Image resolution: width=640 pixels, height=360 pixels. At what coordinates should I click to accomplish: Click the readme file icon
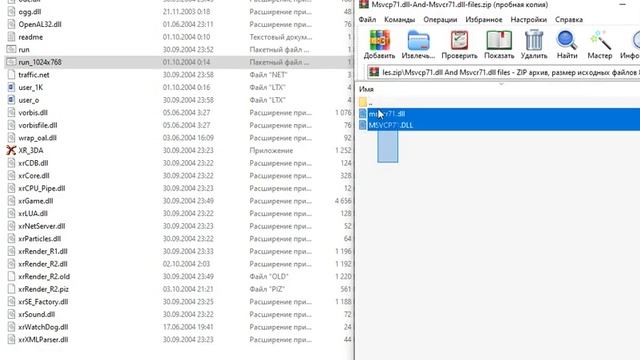(x=11, y=37)
